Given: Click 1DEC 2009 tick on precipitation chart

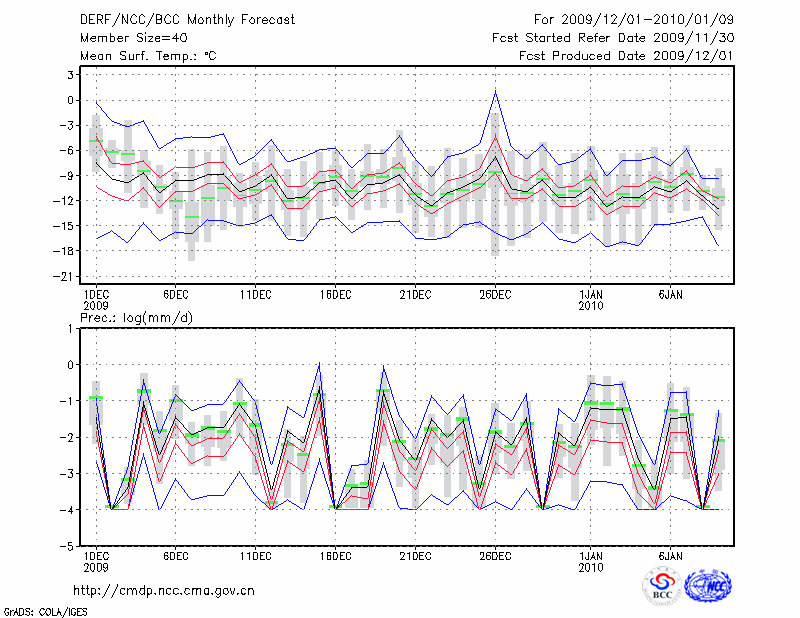Looking at the screenshot, I should 95,561.
